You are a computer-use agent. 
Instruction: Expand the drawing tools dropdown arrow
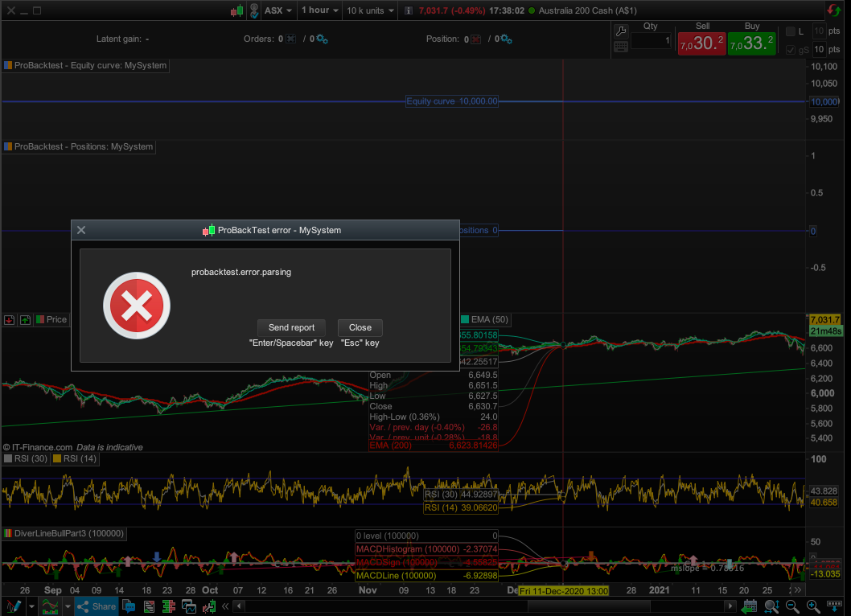click(31, 606)
